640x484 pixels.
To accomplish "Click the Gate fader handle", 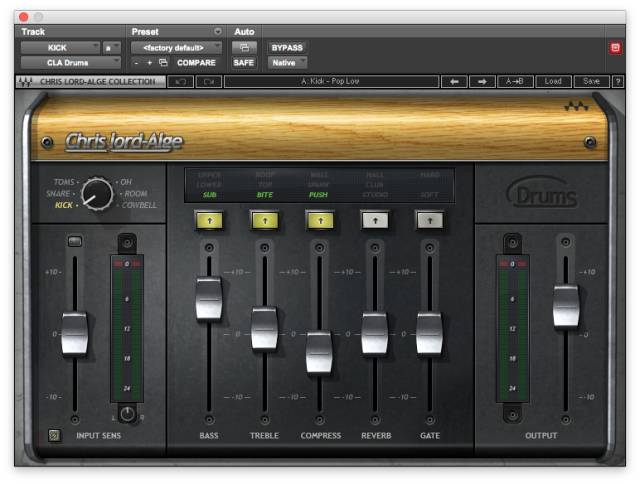I will (429, 333).
